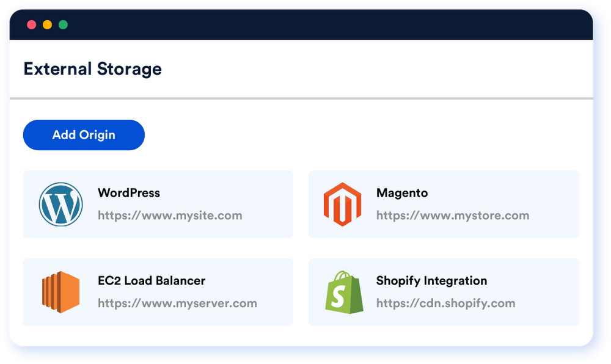Click the Shopify bag icon
Viewport: 611px width, 364px height.
(344, 293)
